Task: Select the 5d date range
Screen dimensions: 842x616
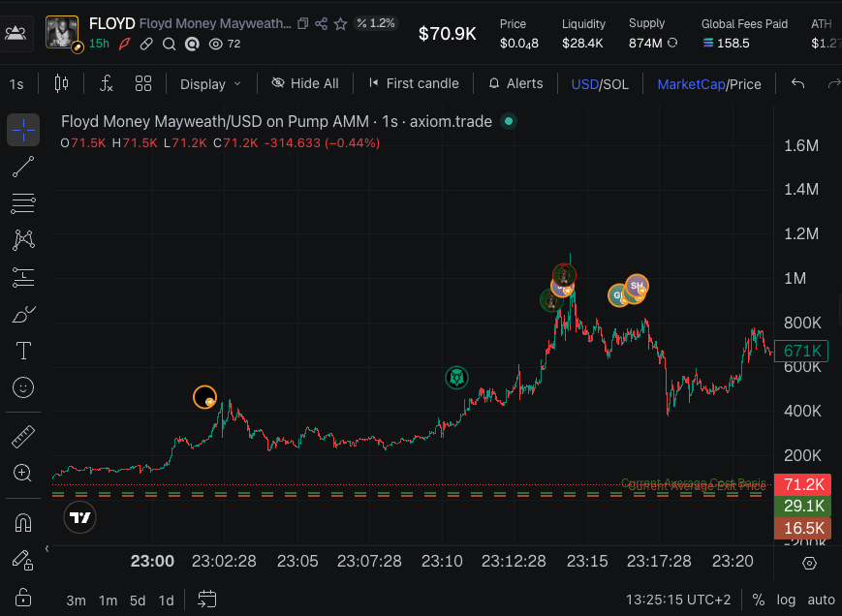Action: coord(138,601)
